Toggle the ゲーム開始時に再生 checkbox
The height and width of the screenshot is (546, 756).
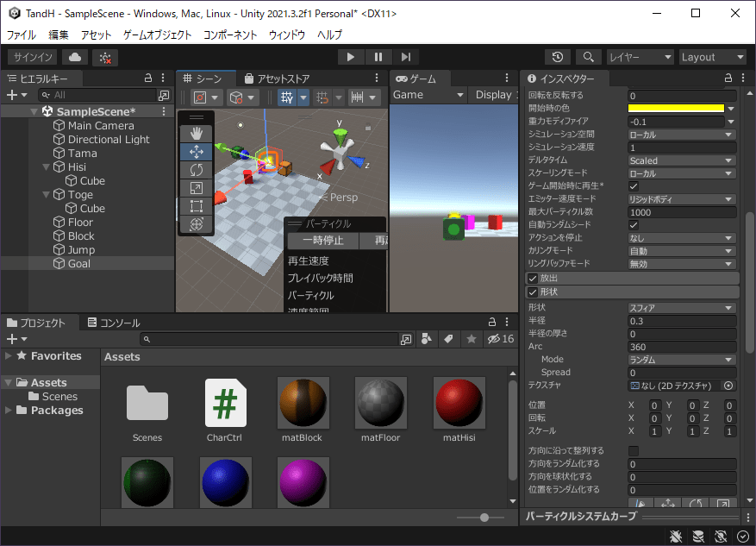click(x=634, y=186)
